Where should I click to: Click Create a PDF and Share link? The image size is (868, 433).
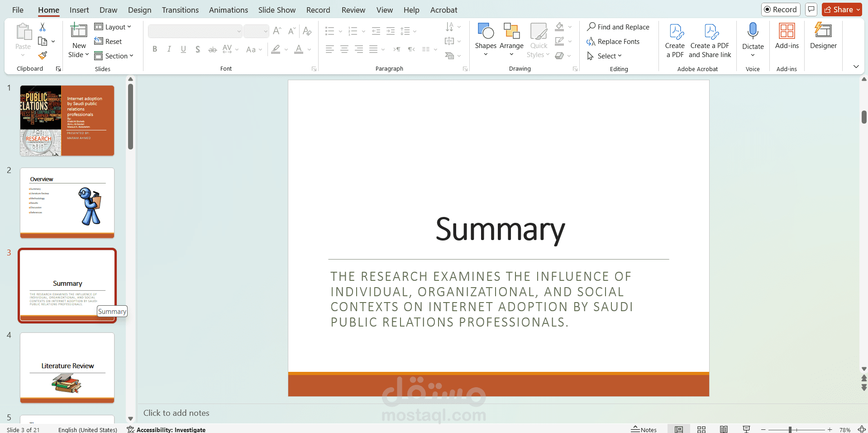[x=710, y=41]
